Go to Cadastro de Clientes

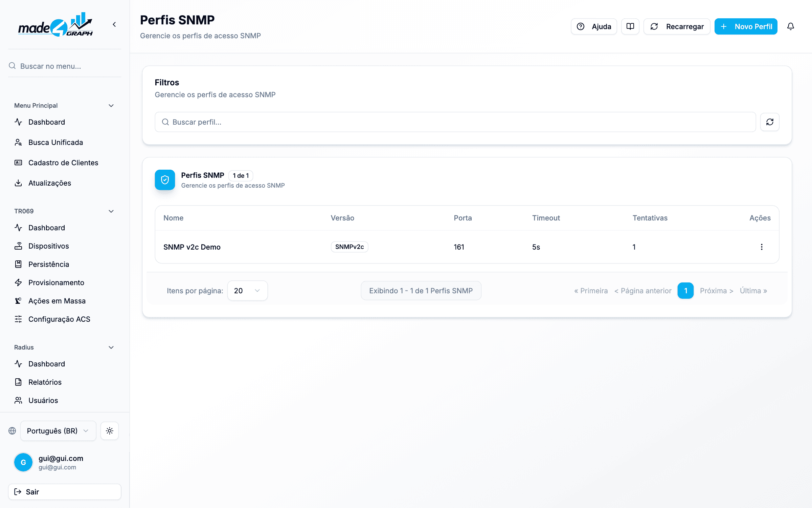pyautogui.click(x=64, y=163)
